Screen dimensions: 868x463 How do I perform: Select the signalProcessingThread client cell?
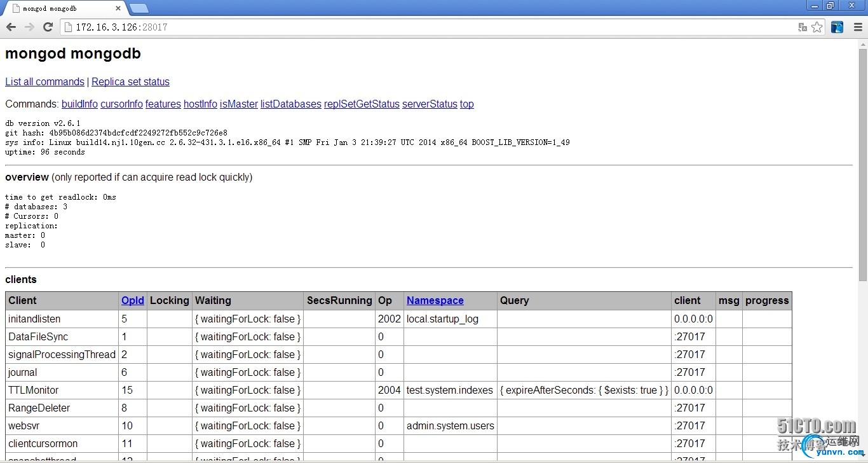(x=62, y=354)
